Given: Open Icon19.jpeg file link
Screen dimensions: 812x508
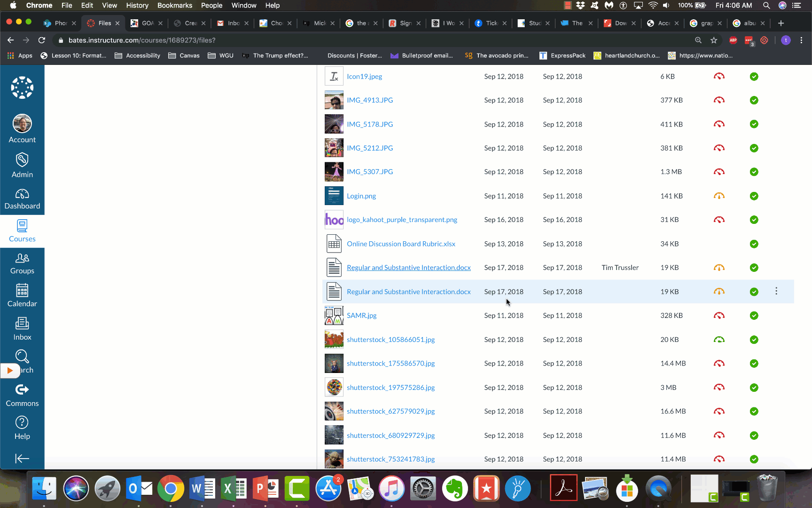Looking at the screenshot, I should [x=364, y=76].
